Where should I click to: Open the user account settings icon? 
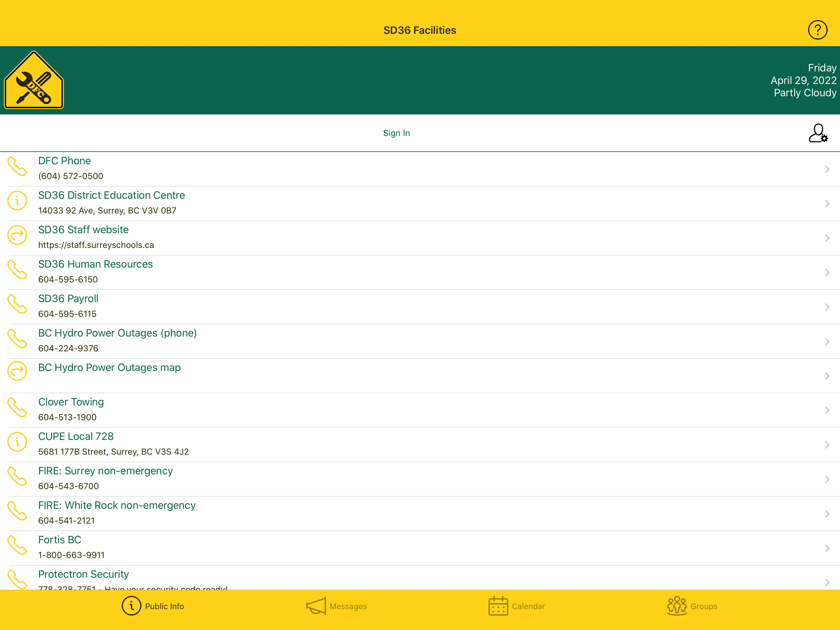(818, 133)
